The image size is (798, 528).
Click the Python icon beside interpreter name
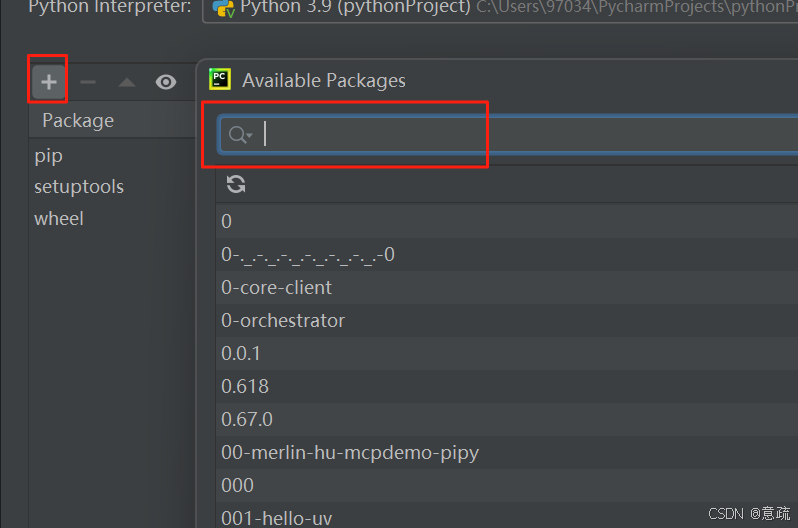223,8
